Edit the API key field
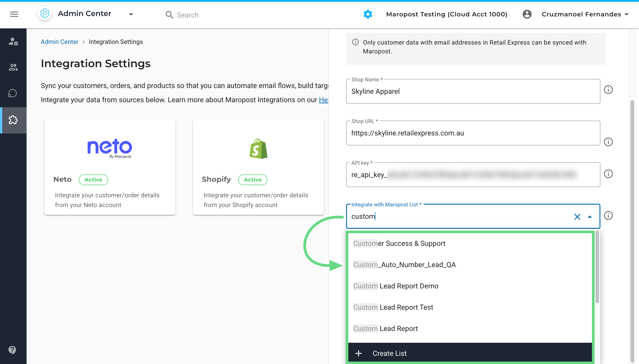639x364 pixels. [x=473, y=174]
